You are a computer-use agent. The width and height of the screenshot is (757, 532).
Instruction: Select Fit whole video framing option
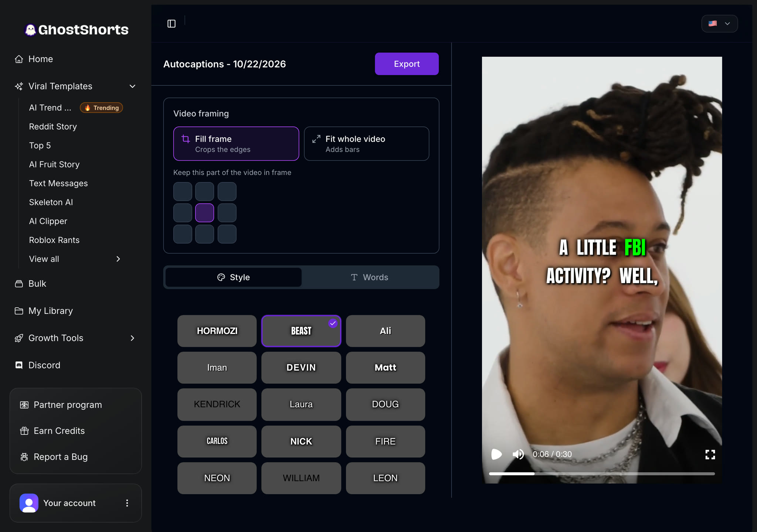click(366, 144)
